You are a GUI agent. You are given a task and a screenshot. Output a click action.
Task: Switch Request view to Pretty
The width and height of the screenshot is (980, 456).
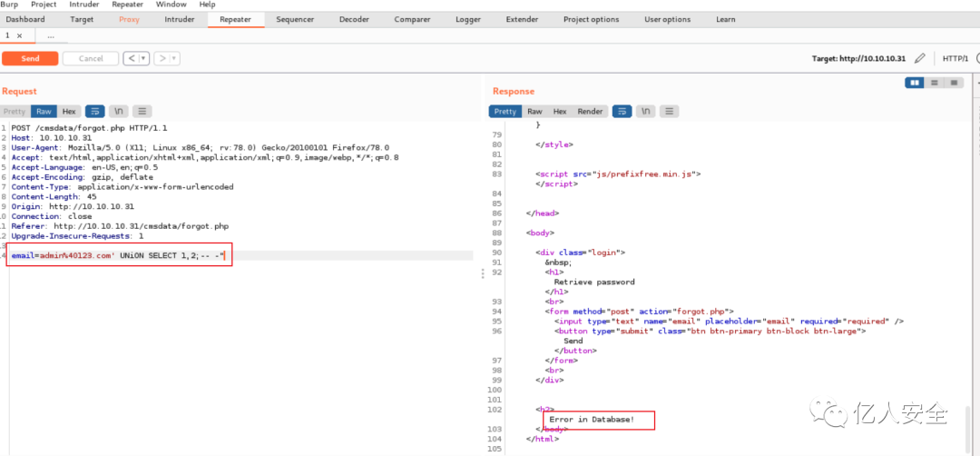(15, 112)
